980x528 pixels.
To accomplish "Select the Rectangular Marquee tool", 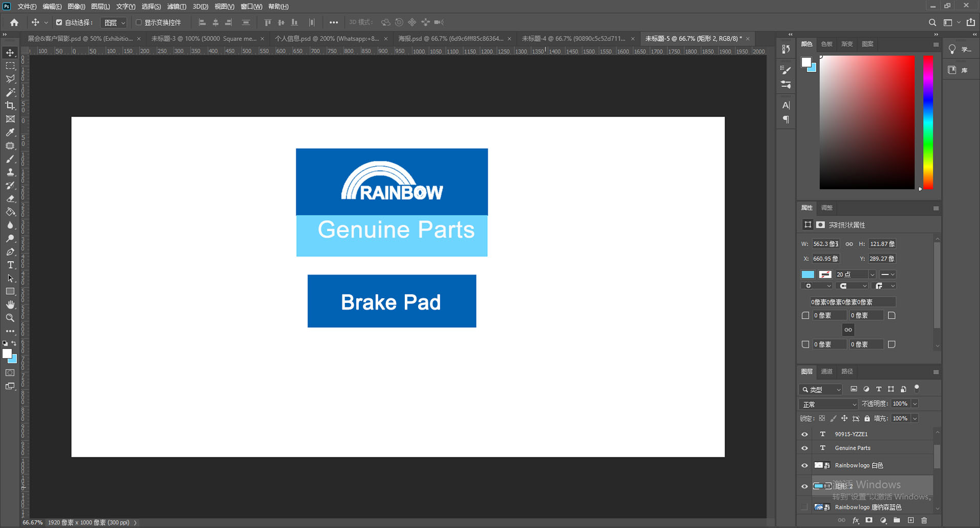I will tap(10, 66).
